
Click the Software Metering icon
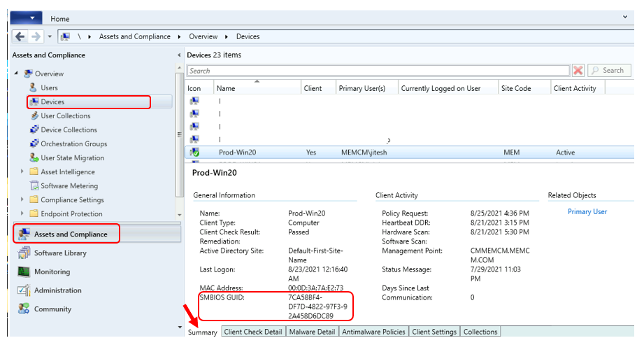coord(34,185)
